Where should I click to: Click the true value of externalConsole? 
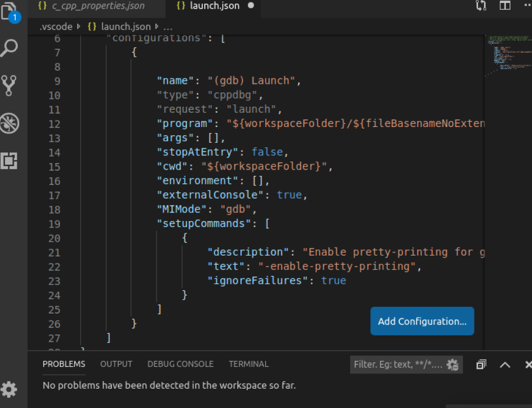[289, 195]
